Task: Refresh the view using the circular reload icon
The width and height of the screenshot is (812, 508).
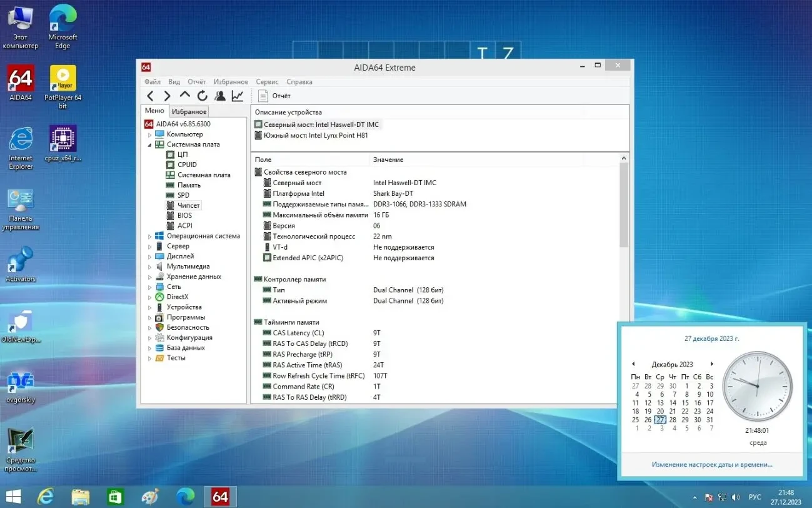Action: pos(201,95)
